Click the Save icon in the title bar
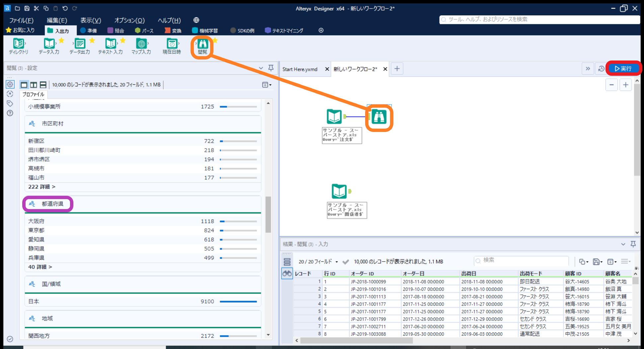The image size is (644, 349). [x=27, y=8]
